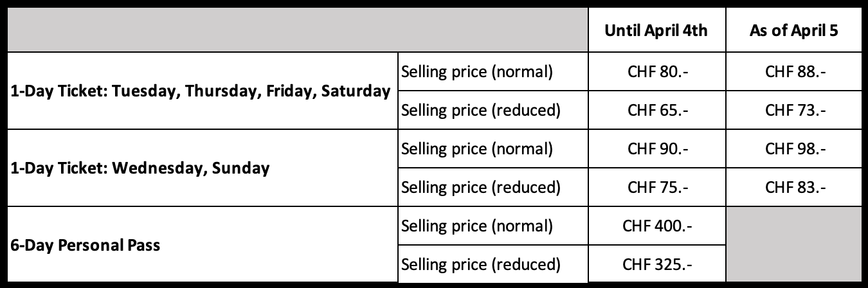Select 'Selling price (normal)' in the 6-Day Pass row

pyautogui.click(x=476, y=226)
